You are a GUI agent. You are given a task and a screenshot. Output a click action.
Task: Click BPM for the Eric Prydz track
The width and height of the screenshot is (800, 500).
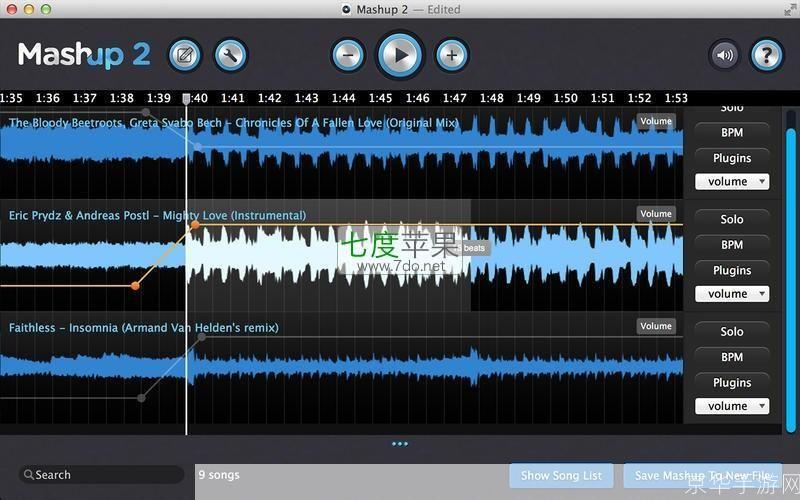[x=732, y=245]
